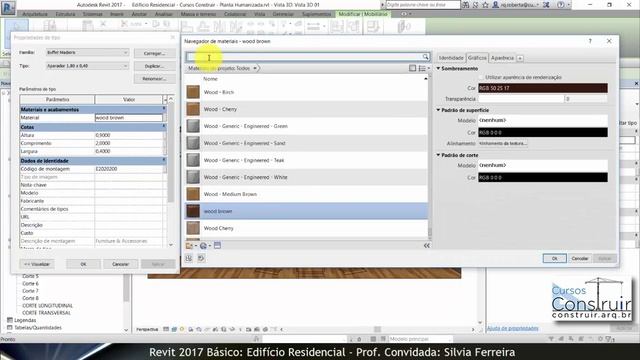This screenshot has height=360, width=640.
Task: Click shading color swatch RGB 50 25 17
Action: (543, 88)
